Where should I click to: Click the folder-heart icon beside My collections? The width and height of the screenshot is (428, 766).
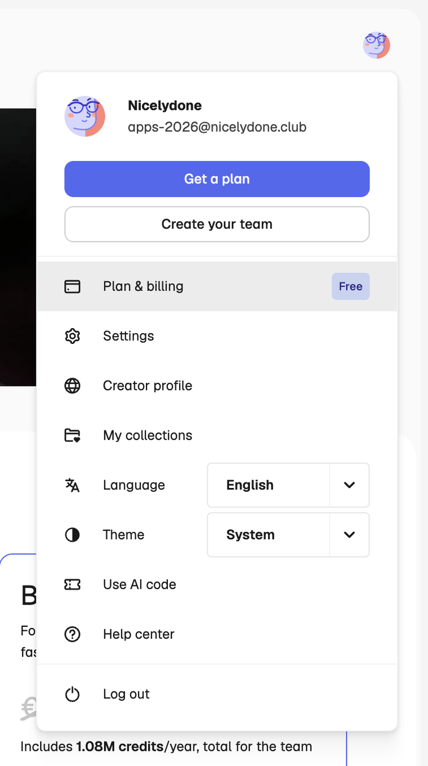[x=72, y=435]
